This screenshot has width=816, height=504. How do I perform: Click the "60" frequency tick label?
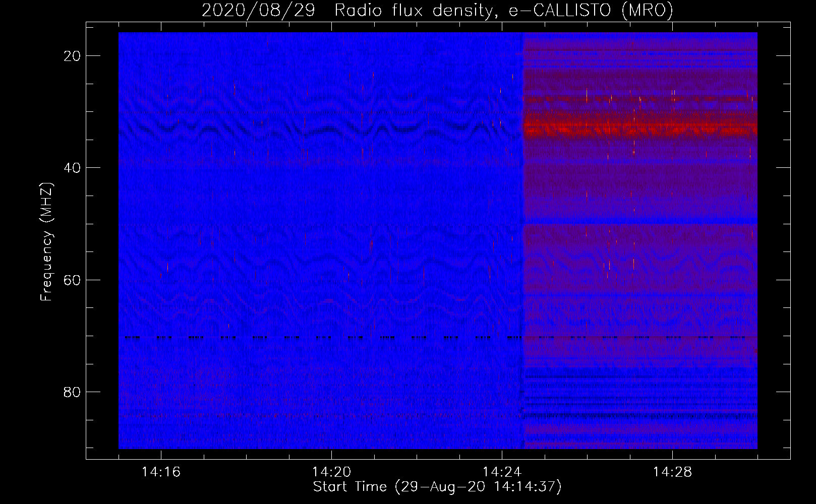click(x=72, y=280)
